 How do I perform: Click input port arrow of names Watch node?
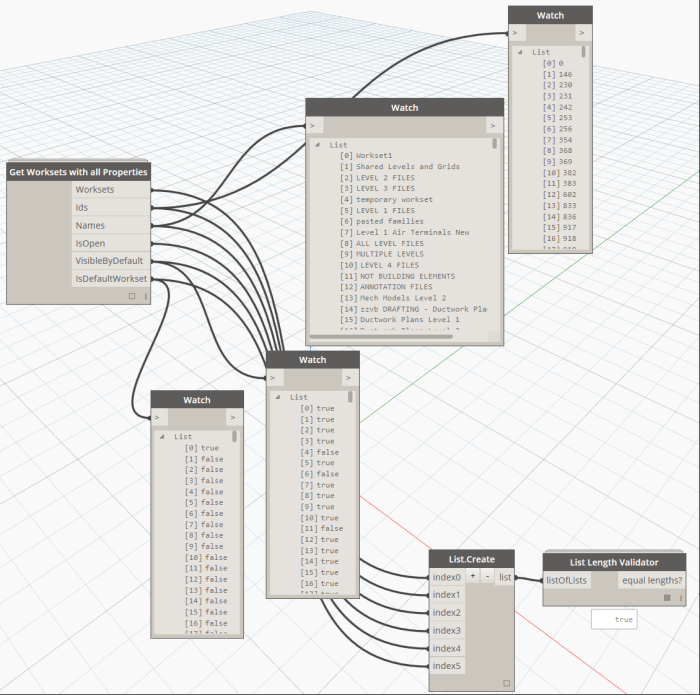point(312,126)
